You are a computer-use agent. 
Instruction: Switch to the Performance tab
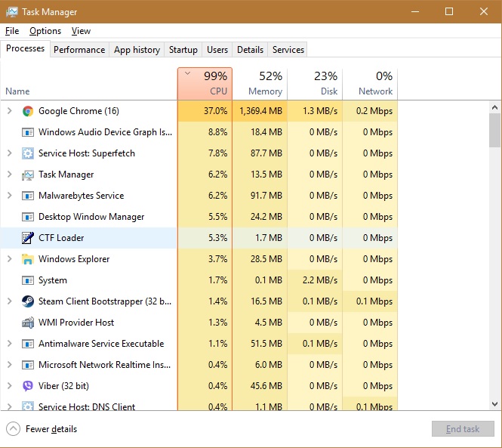point(79,50)
